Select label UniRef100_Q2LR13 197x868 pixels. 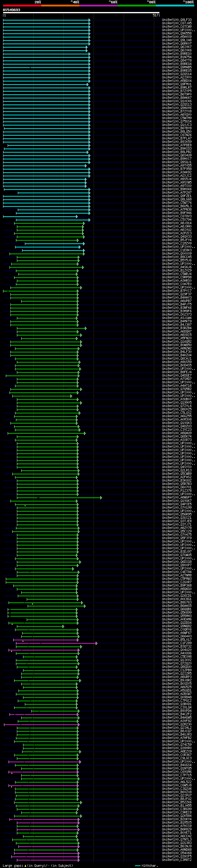(x=177, y=470)
